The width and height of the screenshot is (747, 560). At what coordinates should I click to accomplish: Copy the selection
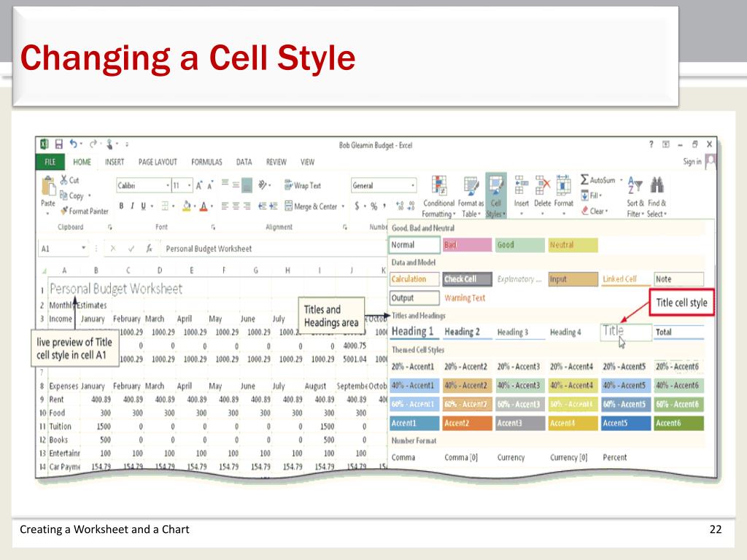[x=72, y=195]
